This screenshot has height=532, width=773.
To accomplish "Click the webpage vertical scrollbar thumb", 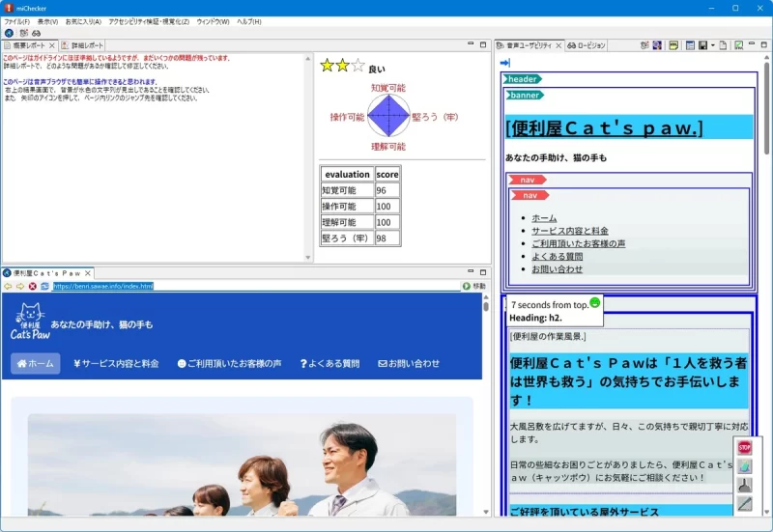I will (x=486, y=306).
